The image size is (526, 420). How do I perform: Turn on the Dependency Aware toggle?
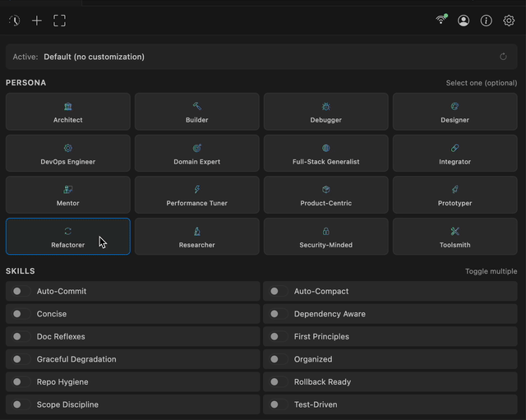click(279, 314)
